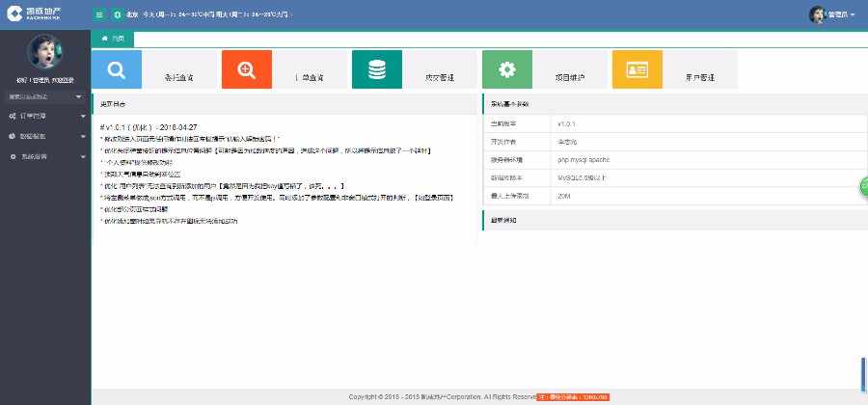Image resolution: width=868 pixels, height=405 pixels.
Task: Click the label next to the orange search tile
Action: click(312, 78)
